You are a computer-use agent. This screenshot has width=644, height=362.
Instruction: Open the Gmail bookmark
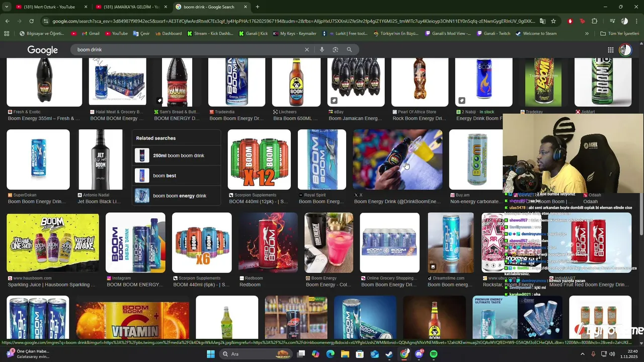[90, 34]
